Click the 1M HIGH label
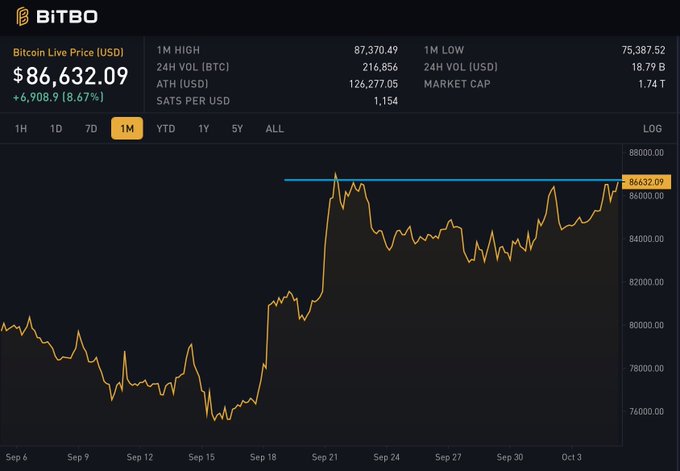 pos(178,50)
